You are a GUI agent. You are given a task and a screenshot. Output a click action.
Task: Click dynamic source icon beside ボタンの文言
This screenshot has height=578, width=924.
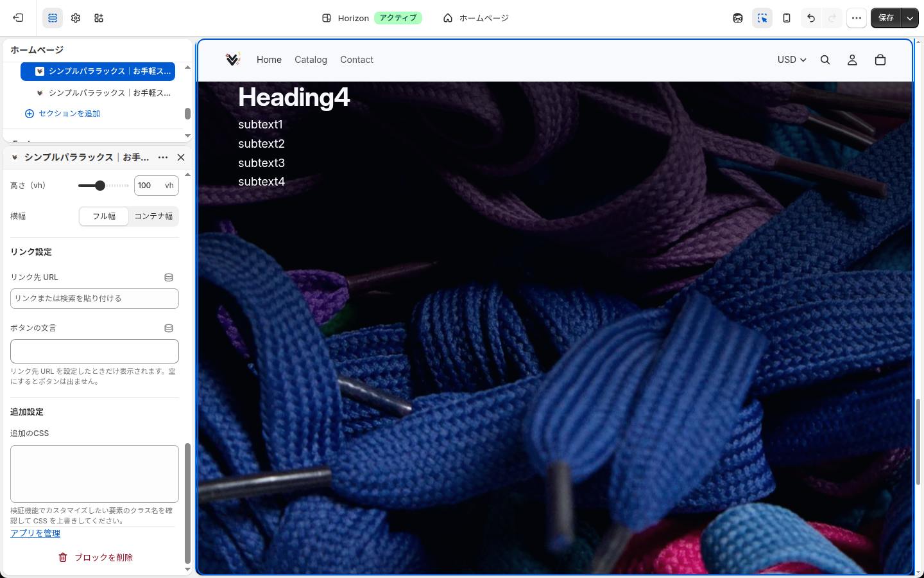pos(169,328)
